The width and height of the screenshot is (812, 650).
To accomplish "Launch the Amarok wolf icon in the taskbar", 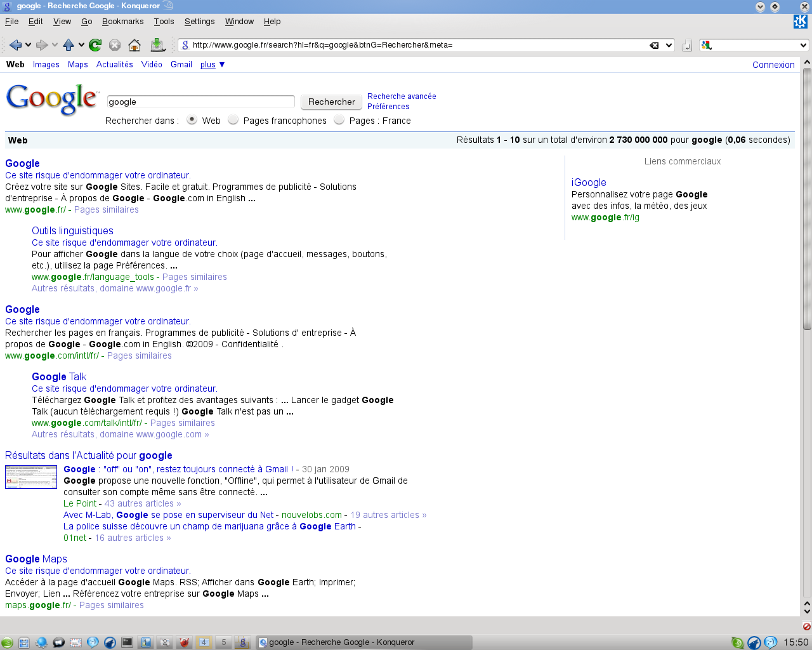I will (x=110, y=642).
